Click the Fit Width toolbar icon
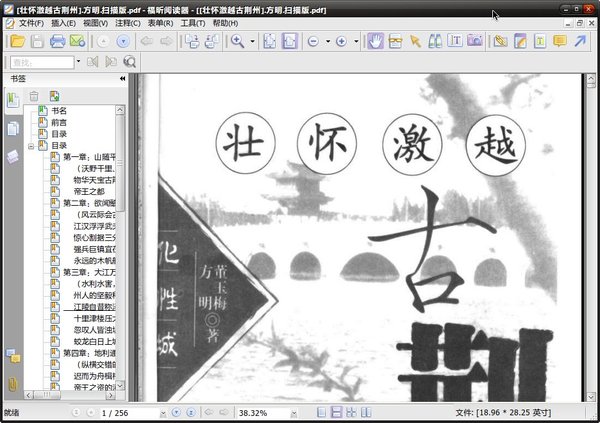Viewport: 600px width, 423px height. 290,41
